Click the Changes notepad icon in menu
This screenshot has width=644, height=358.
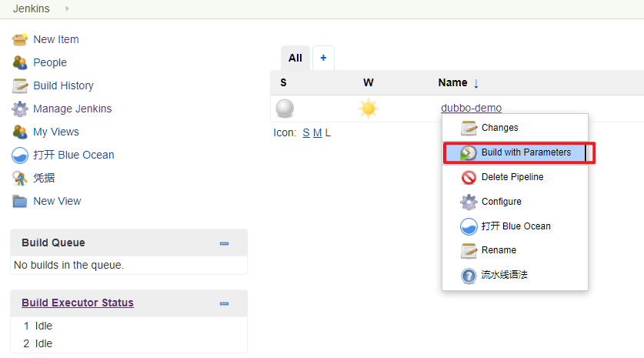click(x=469, y=128)
